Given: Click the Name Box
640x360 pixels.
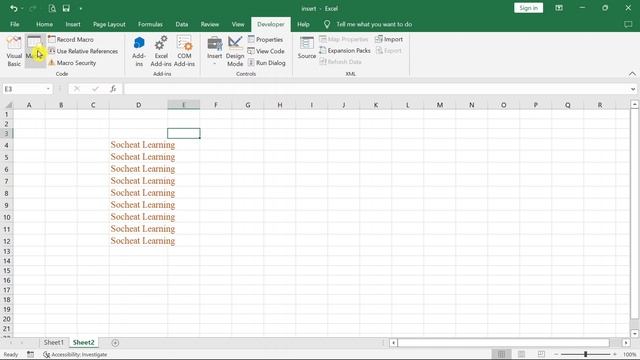Looking at the screenshot, I should (23, 89).
